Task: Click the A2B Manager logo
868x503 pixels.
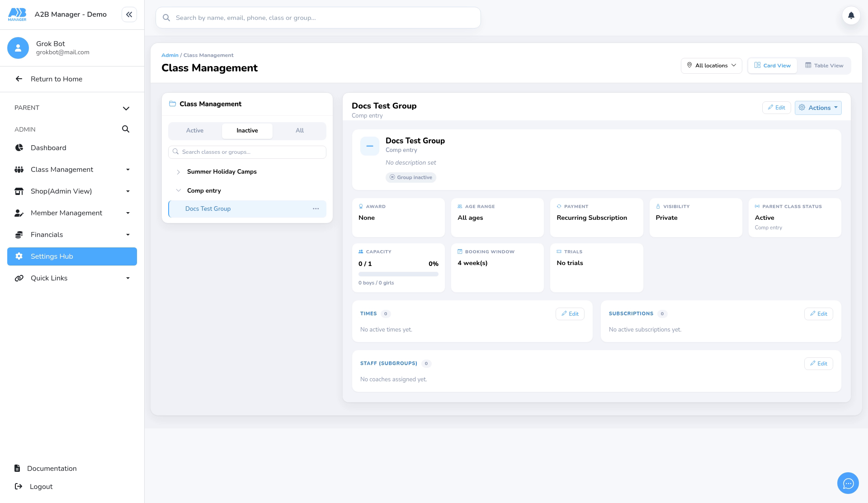Action: click(17, 14)
